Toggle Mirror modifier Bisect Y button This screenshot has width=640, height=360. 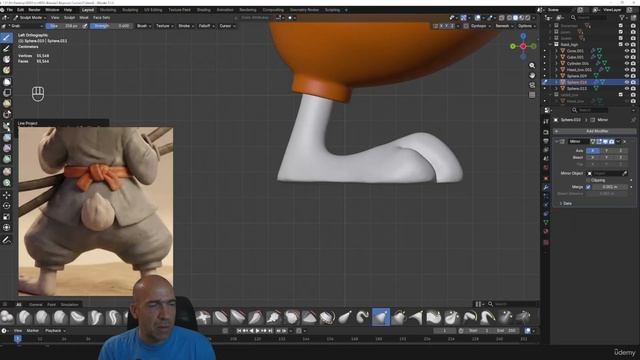[x=606, y=157]
